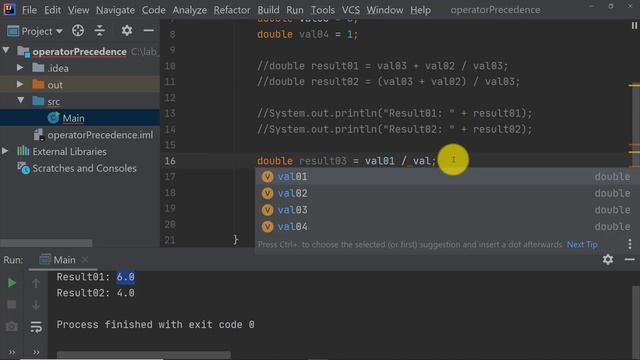Open the Tools menu

(323, 10)
